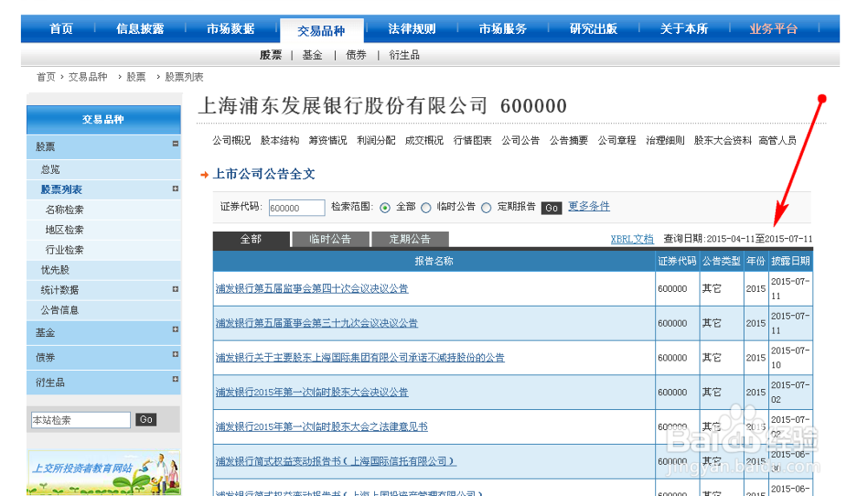
Task: Switch to the 定期公告 tab
Action: pyautogui.click(x=410, y=239)
